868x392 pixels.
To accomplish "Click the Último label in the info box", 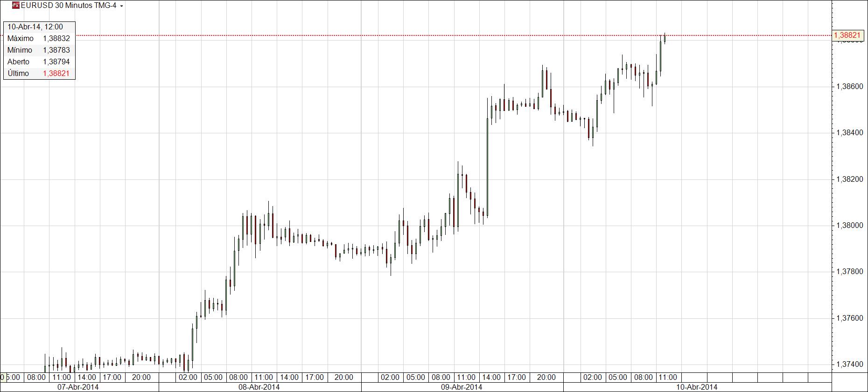I will coord(18,73).
